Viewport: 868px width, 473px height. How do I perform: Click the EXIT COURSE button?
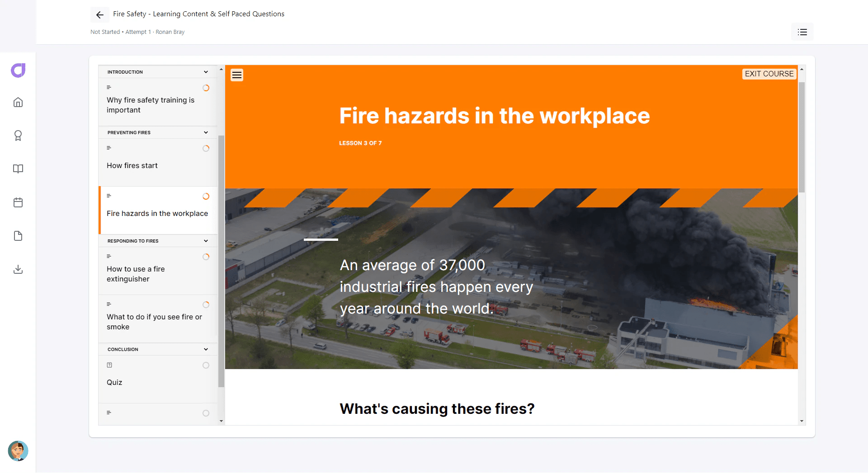click(x=769, y=73)
